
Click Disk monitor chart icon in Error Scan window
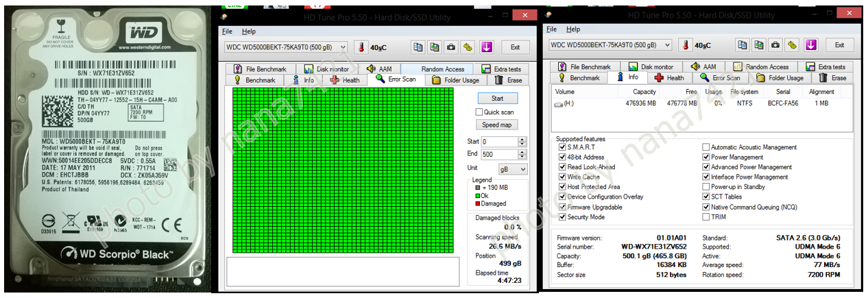coord(309,69)
